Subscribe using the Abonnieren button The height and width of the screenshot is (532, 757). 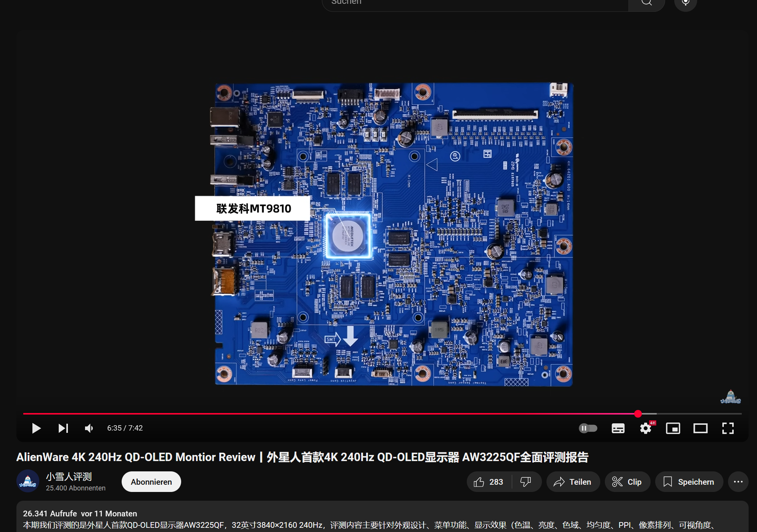(x=151, y=482)
